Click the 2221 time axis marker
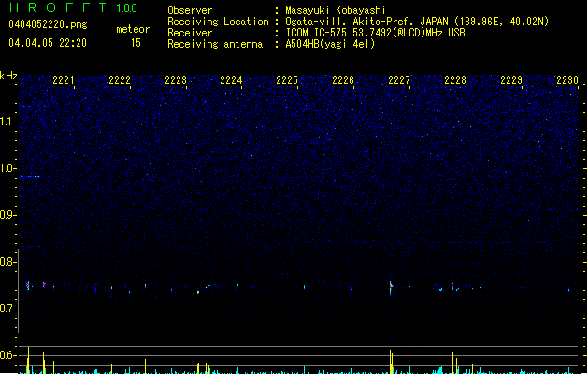 64,80
